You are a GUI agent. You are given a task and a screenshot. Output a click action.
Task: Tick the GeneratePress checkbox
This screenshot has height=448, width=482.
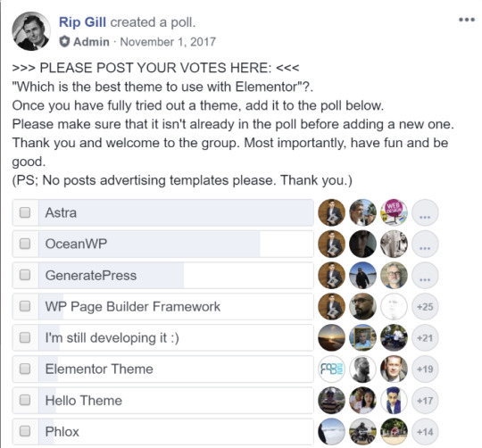pyautogui.click(x=25, y=275)
